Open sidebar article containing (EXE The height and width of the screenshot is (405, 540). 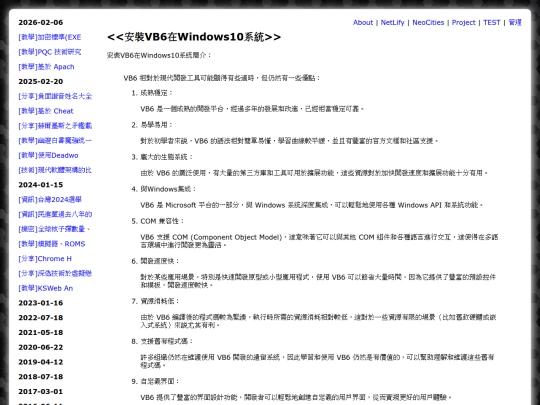click(50, 37)
